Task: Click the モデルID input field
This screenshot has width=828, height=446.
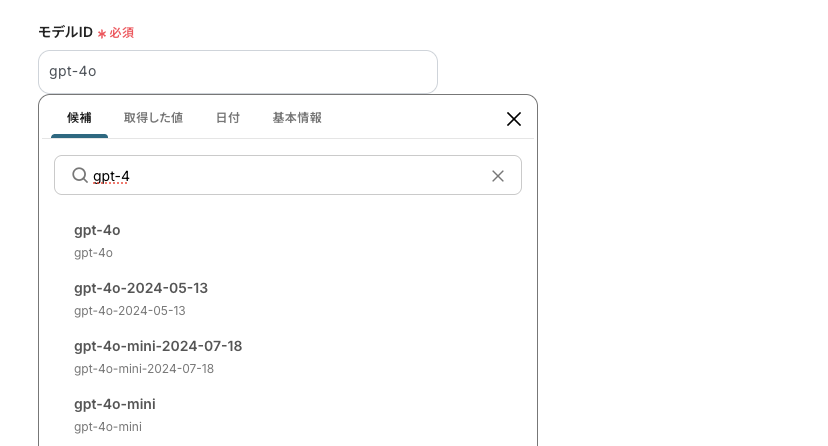Action: 238,72
